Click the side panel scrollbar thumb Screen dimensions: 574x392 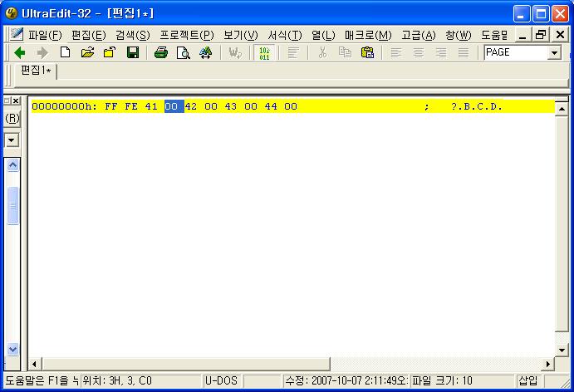12,205
